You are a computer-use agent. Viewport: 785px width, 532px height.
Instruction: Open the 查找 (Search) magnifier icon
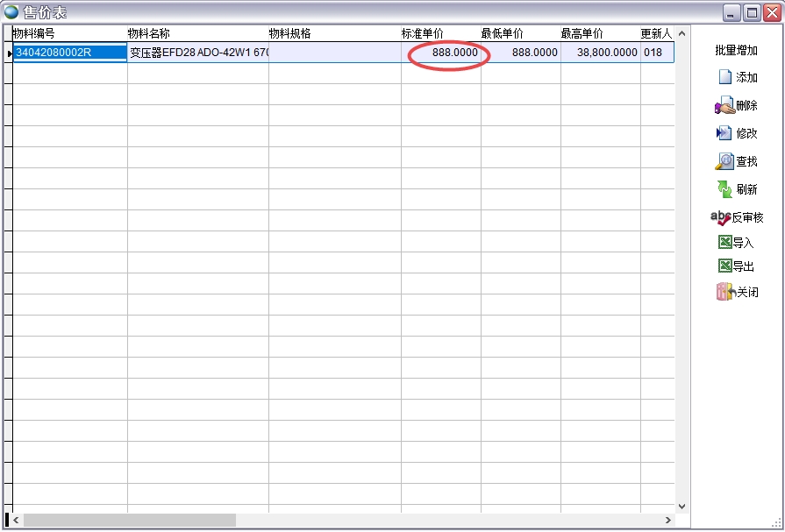click(724, 161)
